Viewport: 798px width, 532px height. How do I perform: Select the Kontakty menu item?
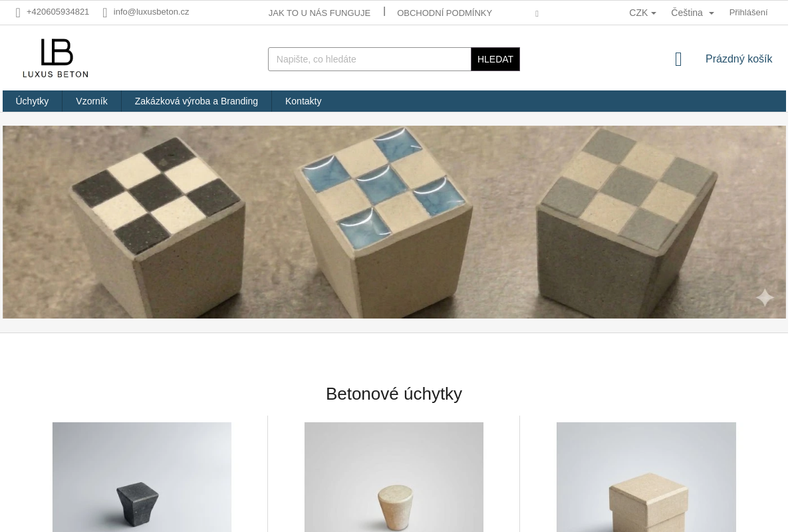pyautogui.click(x=303, y=101)
